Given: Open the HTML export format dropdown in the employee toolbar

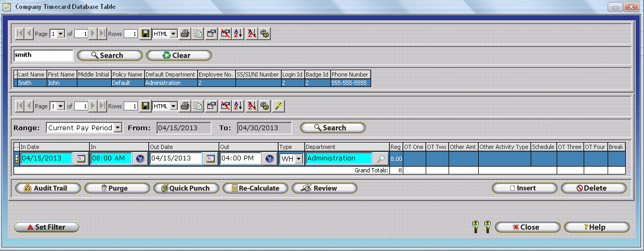Looking at the screenshot, I should click(x=173, y=34).
